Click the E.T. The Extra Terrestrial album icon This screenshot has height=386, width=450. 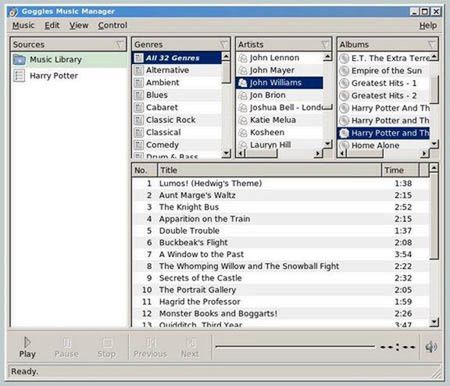(344, 58)
